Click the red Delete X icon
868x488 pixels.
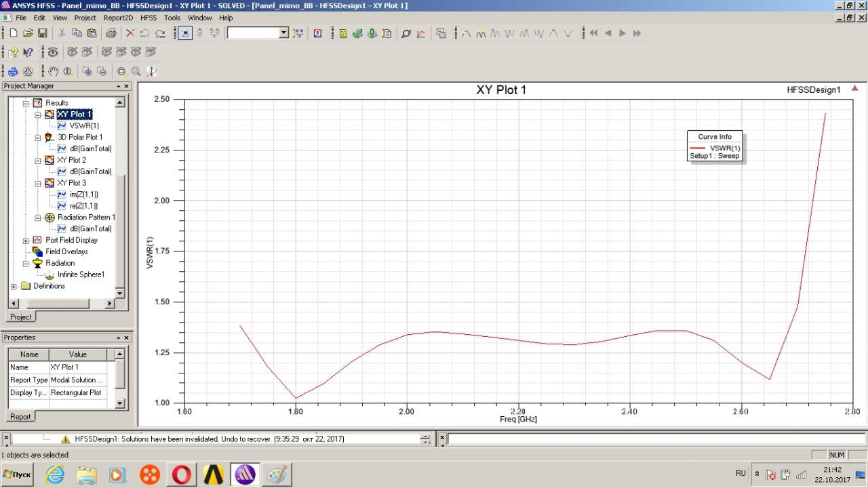click(x=130, y=33)
